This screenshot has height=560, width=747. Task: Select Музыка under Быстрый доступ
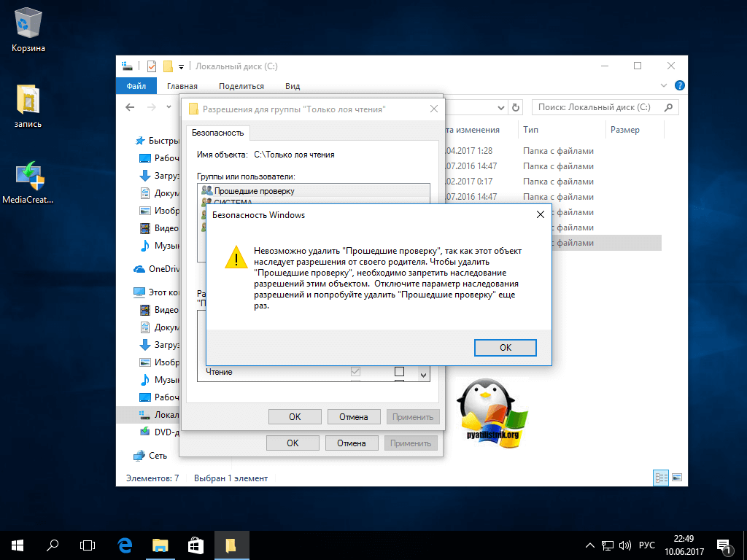(159, 246)
